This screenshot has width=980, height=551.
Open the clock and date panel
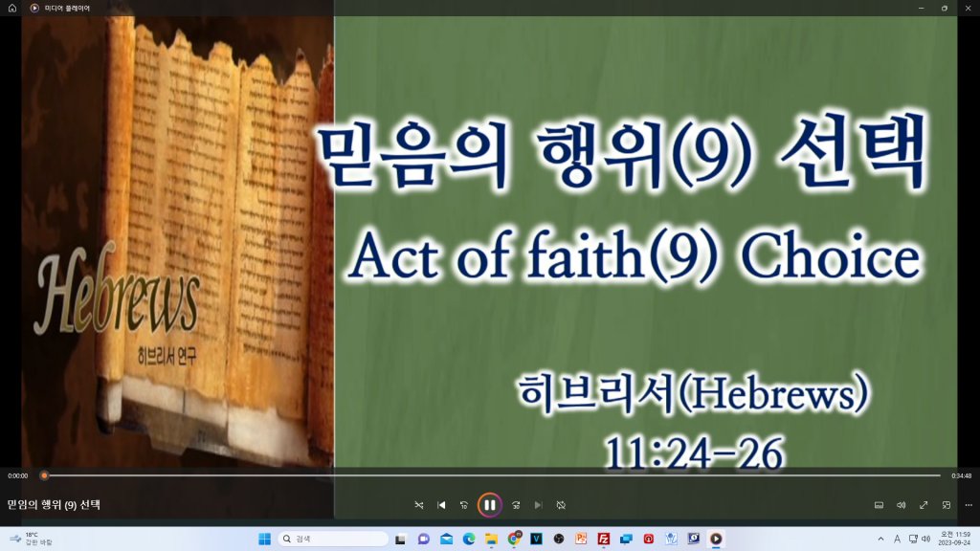click(x=954, y=539)
